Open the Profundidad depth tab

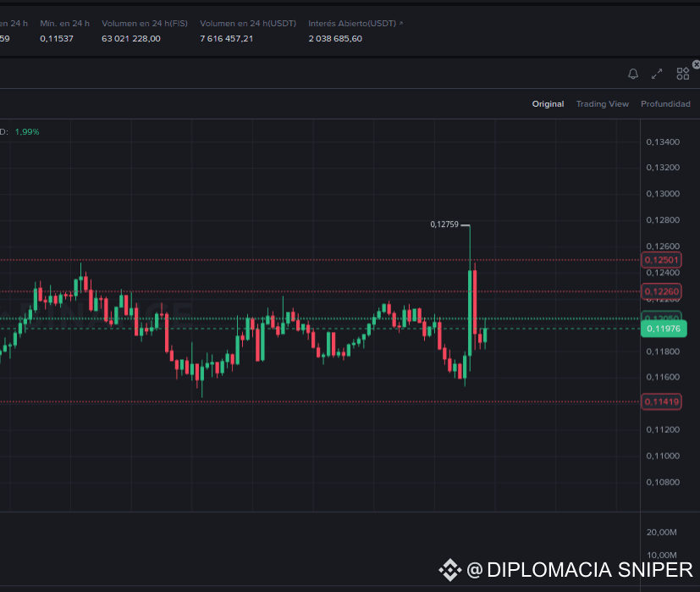[x=665, y=103]
